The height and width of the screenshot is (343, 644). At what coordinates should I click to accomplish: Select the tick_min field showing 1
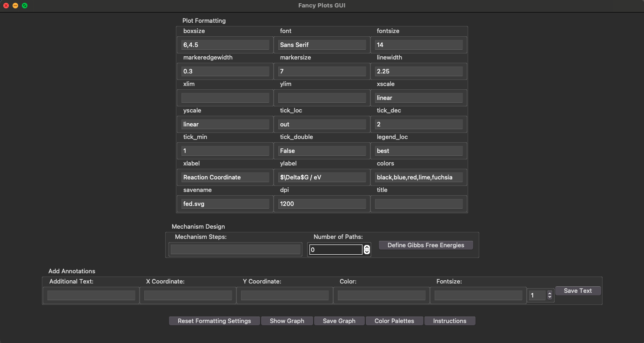(x=225, y=151)
